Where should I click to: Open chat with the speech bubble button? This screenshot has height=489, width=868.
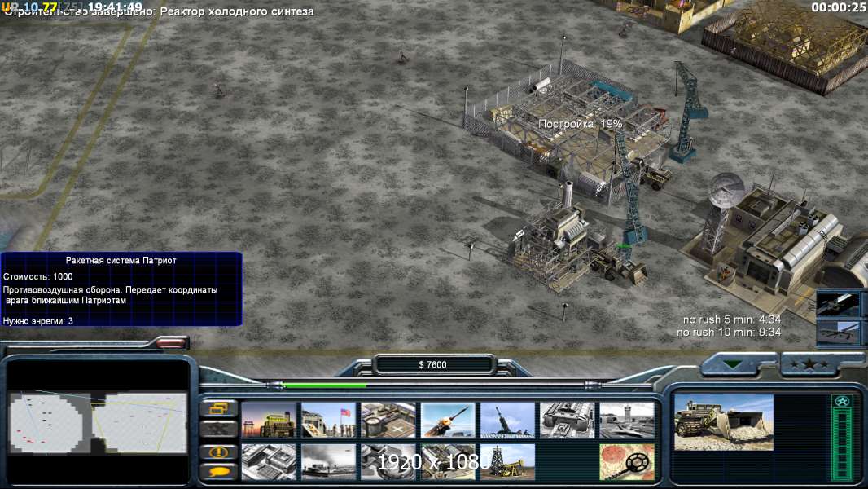click(x=219, y=472)
